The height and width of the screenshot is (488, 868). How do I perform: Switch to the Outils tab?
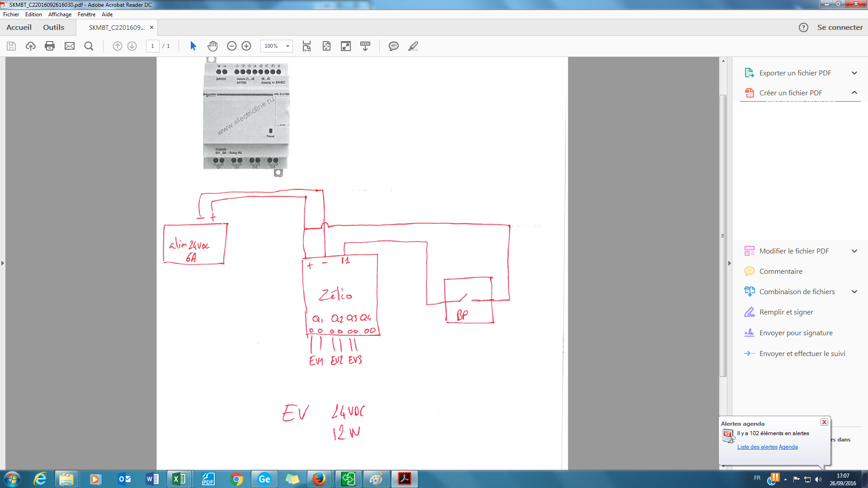click(x=53, y=28)
